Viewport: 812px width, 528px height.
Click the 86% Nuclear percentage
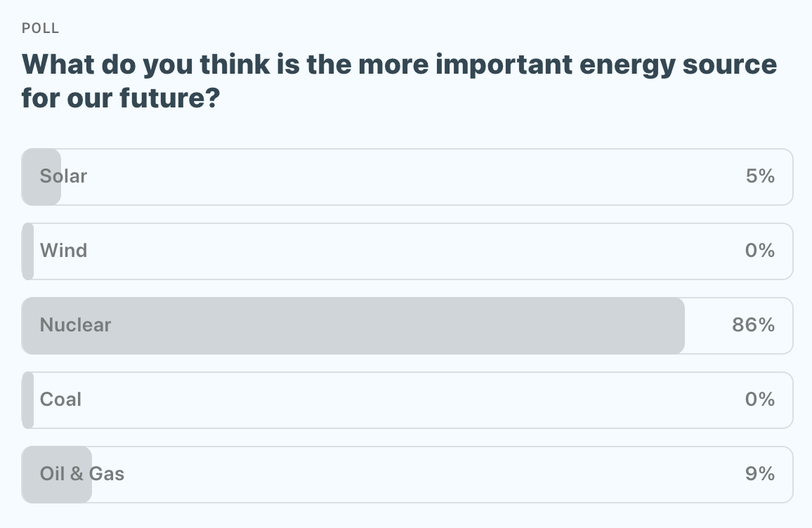753,325
